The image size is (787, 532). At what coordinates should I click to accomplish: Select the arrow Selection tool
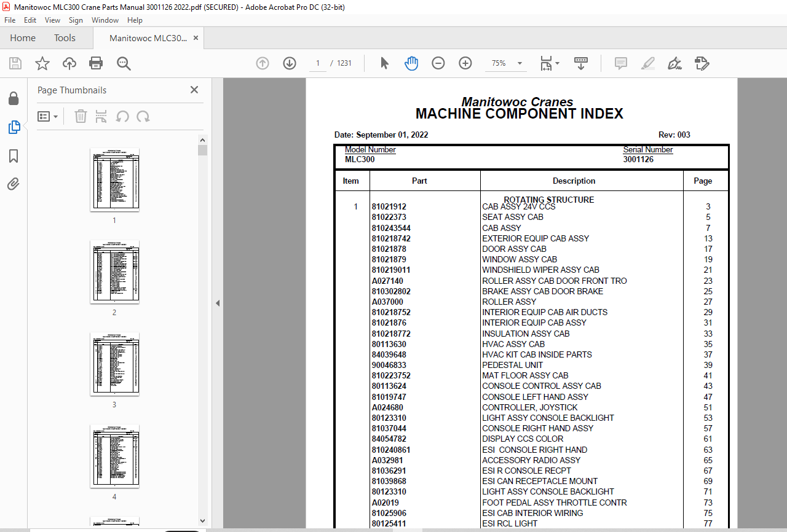[x=385, y=63]
